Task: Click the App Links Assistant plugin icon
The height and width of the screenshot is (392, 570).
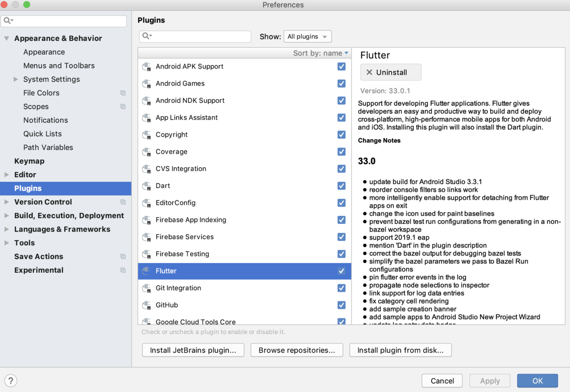Action: tap(146, 118)
